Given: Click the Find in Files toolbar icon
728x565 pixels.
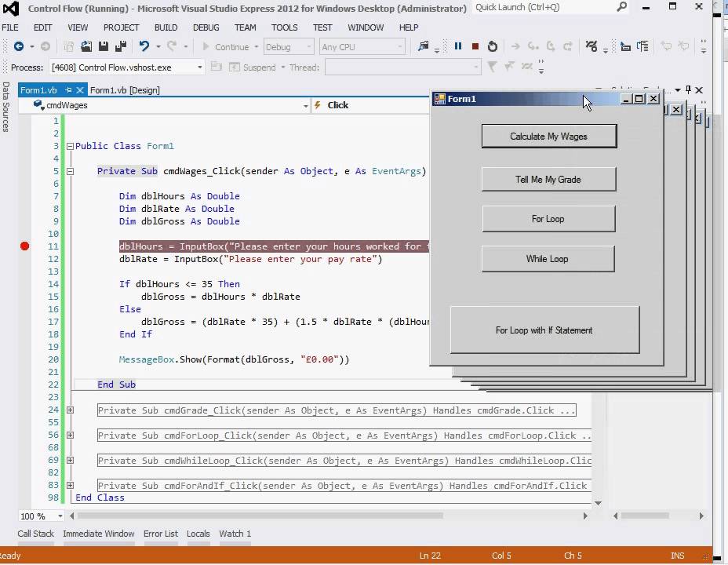Looking at the screenshot, I should click(424, 46).
